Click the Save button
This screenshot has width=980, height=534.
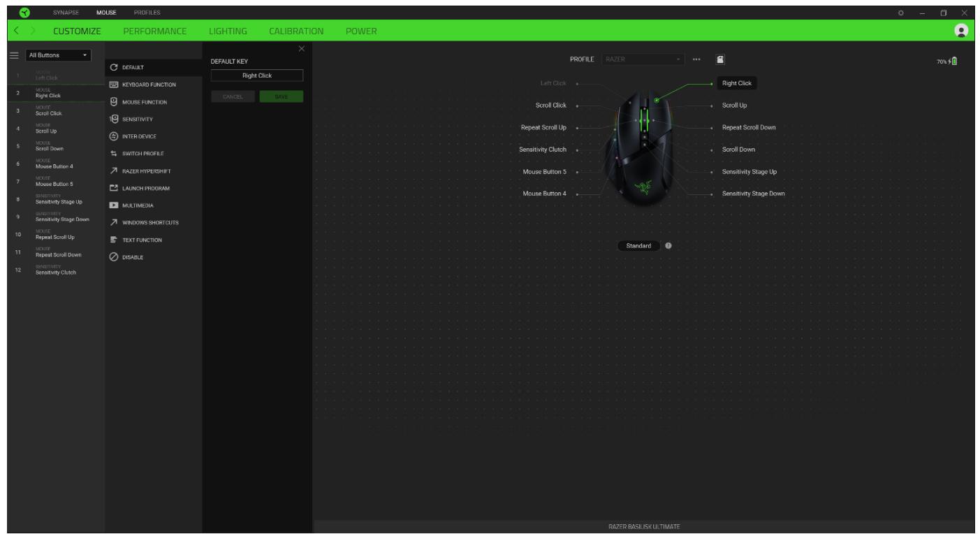[x=281, y=97]
